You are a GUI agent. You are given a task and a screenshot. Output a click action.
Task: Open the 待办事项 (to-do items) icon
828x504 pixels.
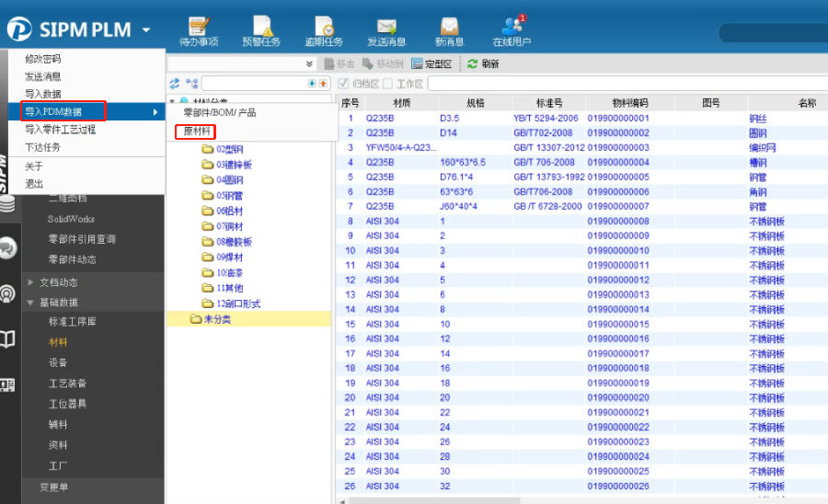click(199, 30)
